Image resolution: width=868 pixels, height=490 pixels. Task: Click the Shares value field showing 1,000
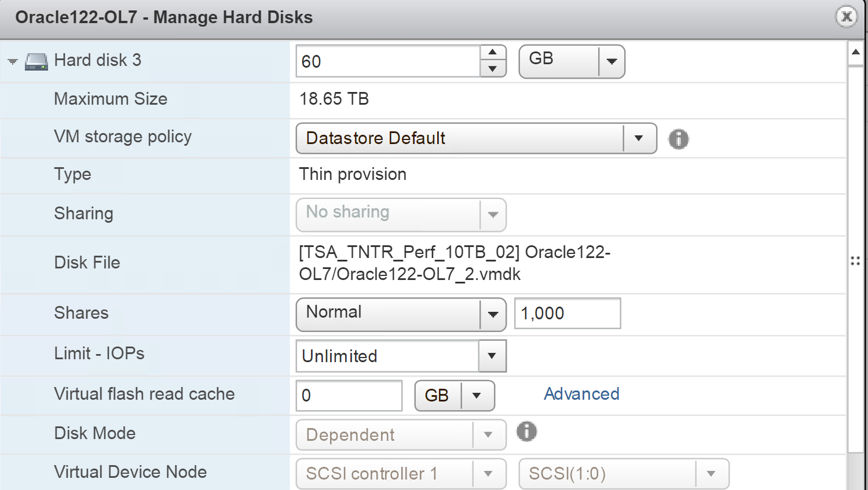click(567, 314)
